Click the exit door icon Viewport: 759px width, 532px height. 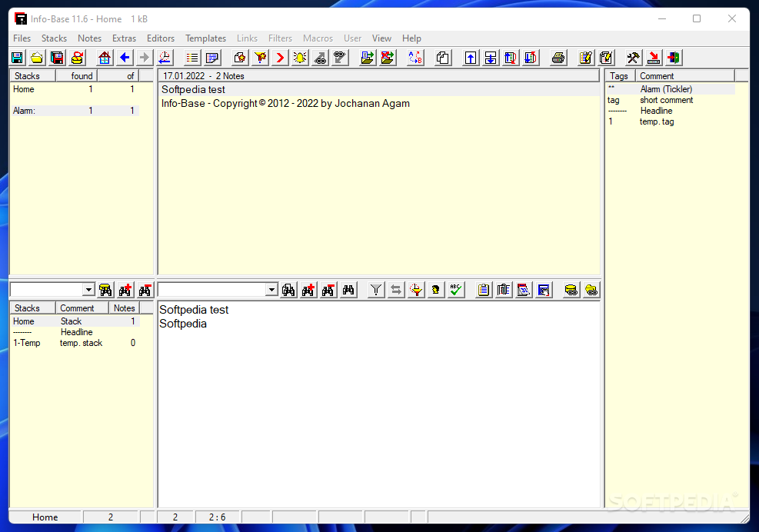click(674, 58)
